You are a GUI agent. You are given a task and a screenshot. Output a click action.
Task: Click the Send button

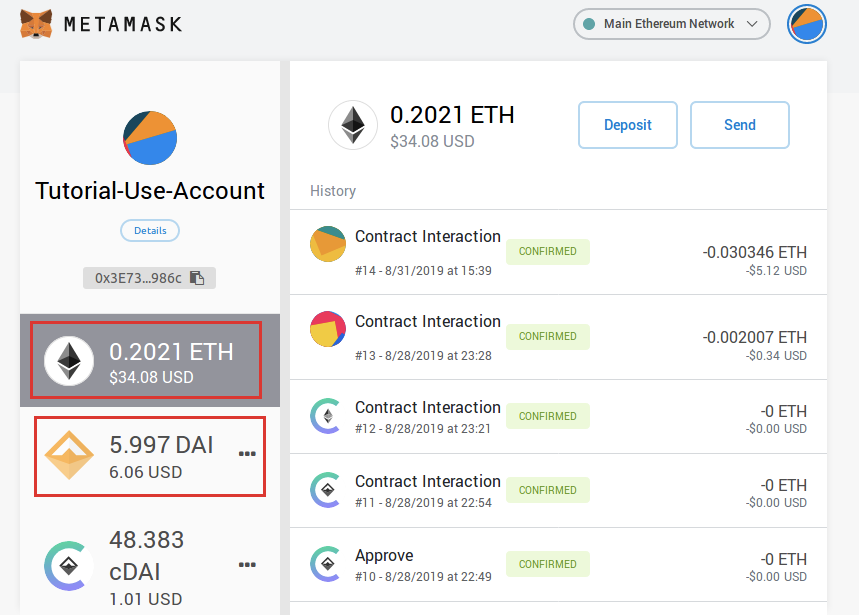coord(740,125)
